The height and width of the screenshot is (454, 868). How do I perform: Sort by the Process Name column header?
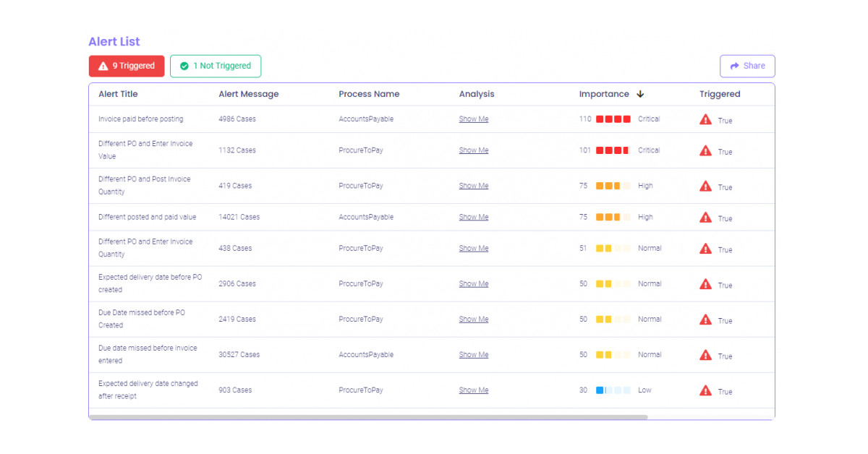[x=367, y=94]
